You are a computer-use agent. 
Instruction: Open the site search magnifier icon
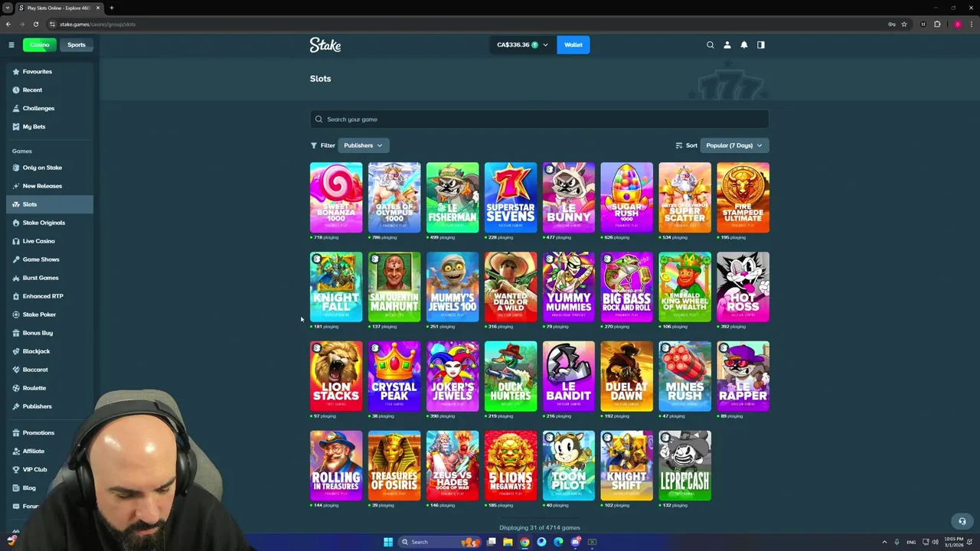710,44
